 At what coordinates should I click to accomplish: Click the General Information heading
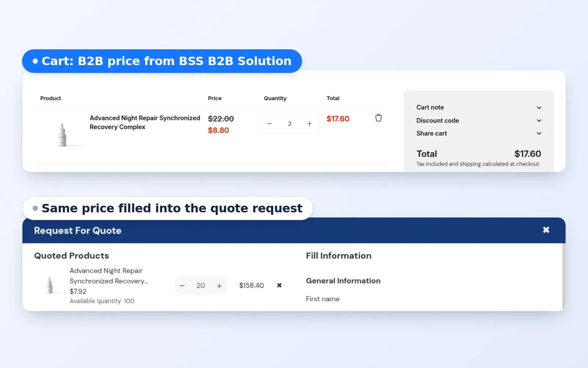pos(343,281)
